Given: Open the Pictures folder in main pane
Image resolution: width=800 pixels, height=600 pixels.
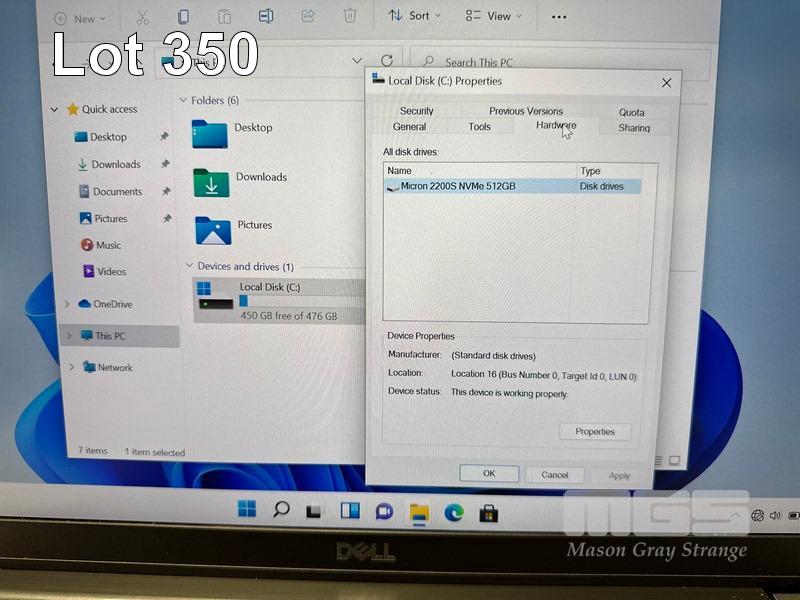Looking at the screenshot, I should click(x=213, y=230).
